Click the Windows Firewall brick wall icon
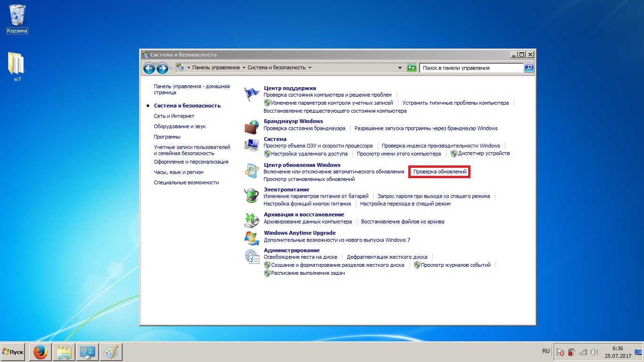Viewport: 644px width, 362px height. pyautogui.click(x=252, y=127)
